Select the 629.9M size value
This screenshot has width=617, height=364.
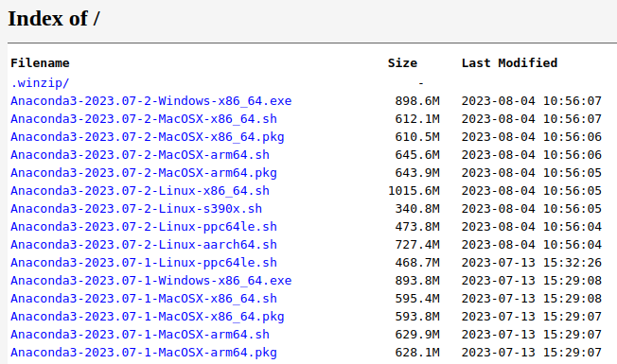[x=417, y=335]
